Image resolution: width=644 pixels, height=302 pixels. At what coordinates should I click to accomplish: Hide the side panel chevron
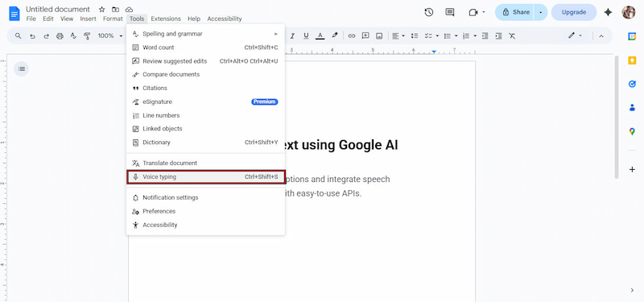632,290
